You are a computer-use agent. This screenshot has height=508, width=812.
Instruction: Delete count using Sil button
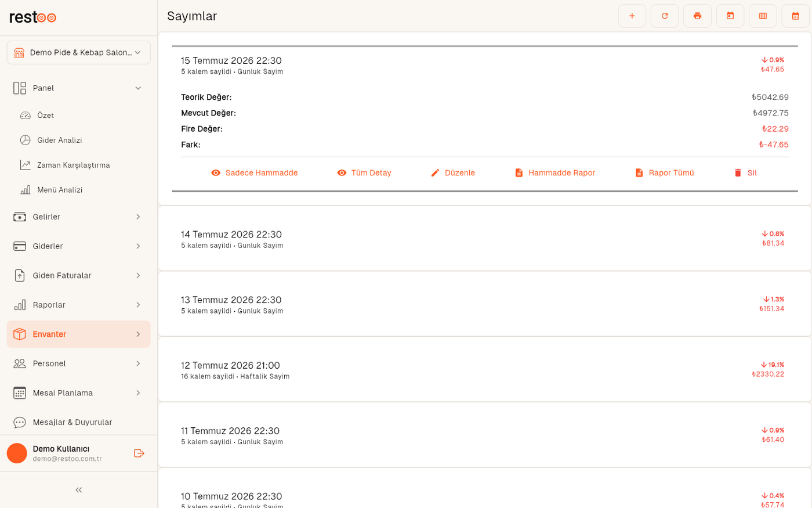click(x=745, y=173)
